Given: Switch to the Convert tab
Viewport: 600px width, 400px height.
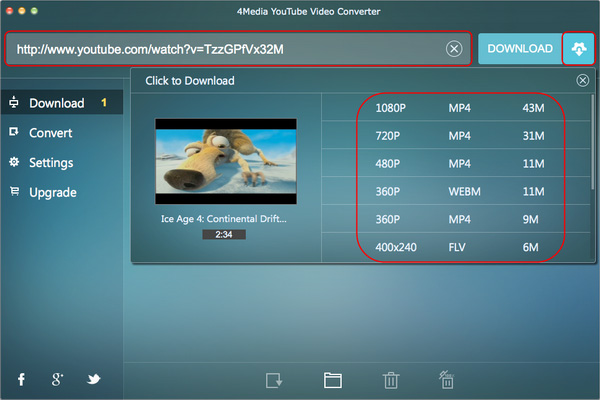Looking at the screenshot, I should tap(50, 132).
